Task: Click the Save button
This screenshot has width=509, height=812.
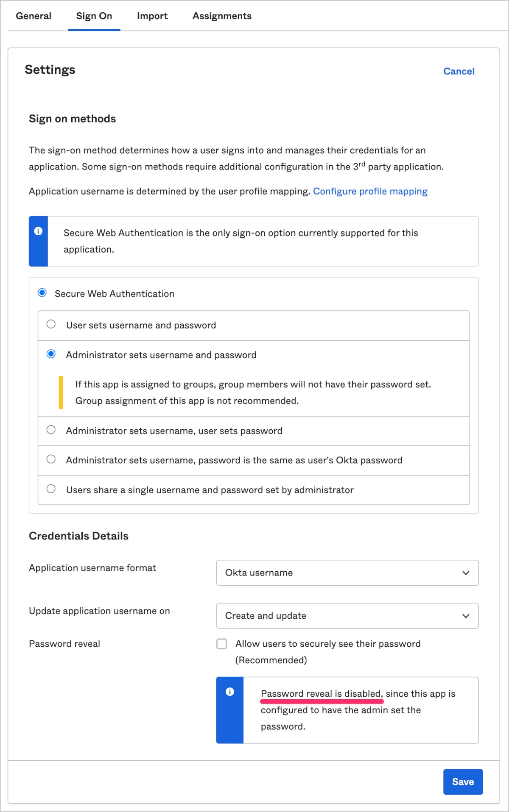Action: [463, 782]
